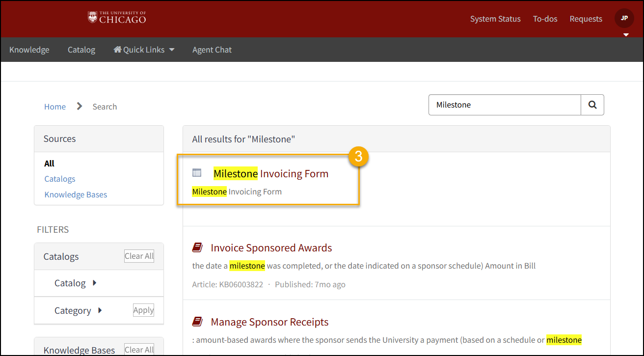
Task: Click the home icon beside Quick Links
Action: click(x=117, y=50)
